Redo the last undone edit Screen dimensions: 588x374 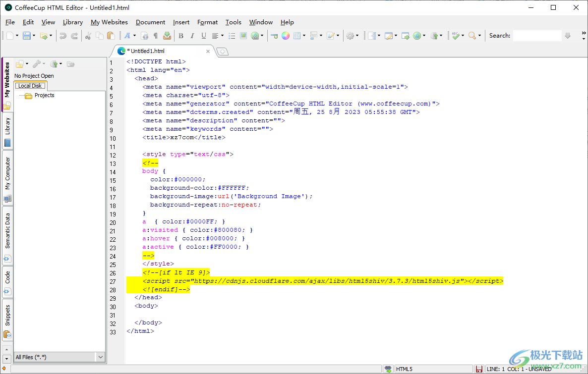(74, 36)
